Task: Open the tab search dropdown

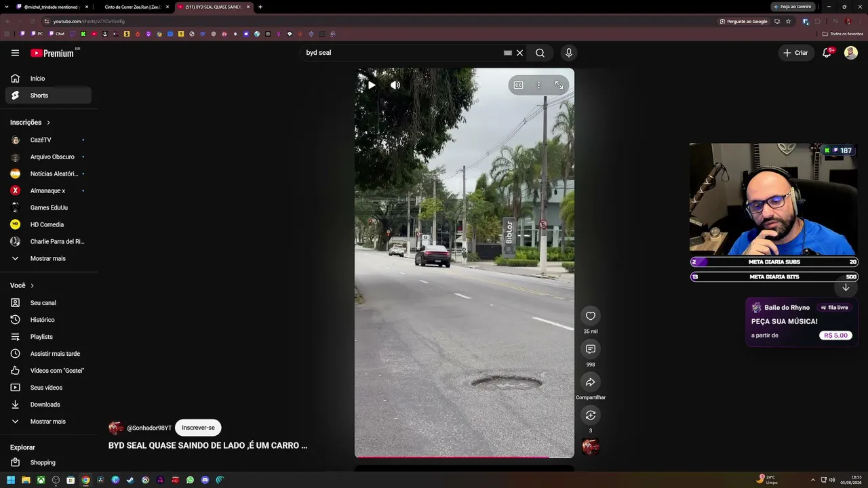Action: pyautogui.click(x=7, y=7)
